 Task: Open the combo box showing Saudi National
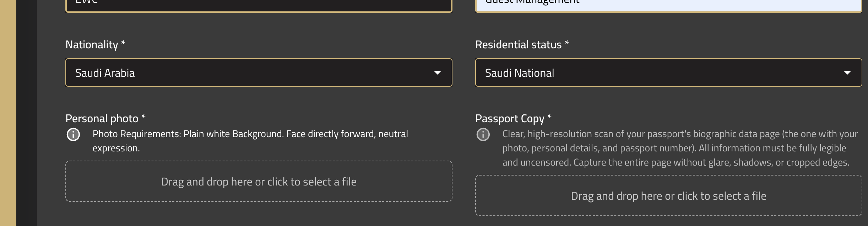(668, 72)
